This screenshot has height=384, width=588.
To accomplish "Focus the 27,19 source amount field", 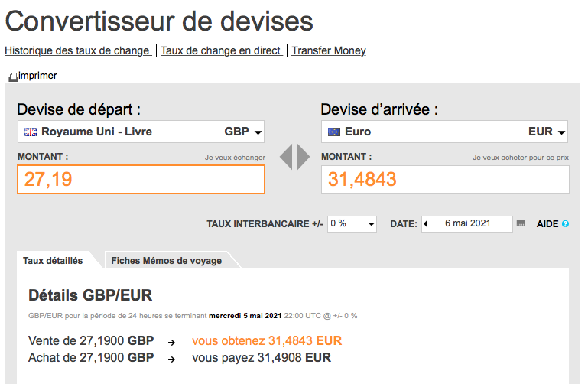I will tap(141, 180).
